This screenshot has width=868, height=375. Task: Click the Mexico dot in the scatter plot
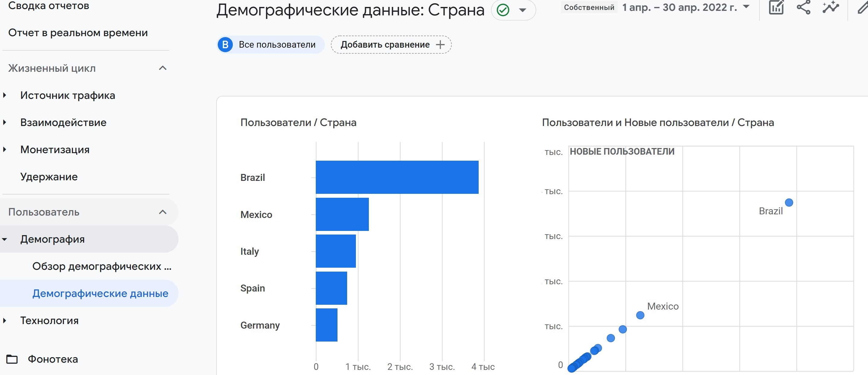(x=640, y=315)
